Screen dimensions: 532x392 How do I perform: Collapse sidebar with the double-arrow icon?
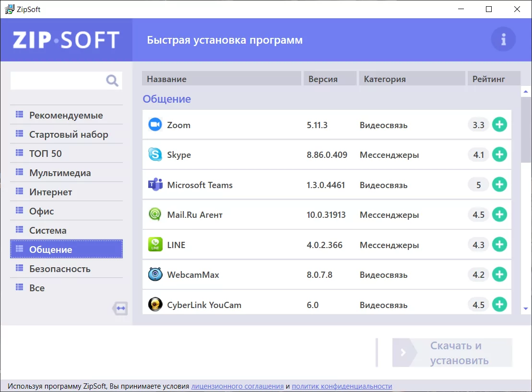[x=120, y=308]
